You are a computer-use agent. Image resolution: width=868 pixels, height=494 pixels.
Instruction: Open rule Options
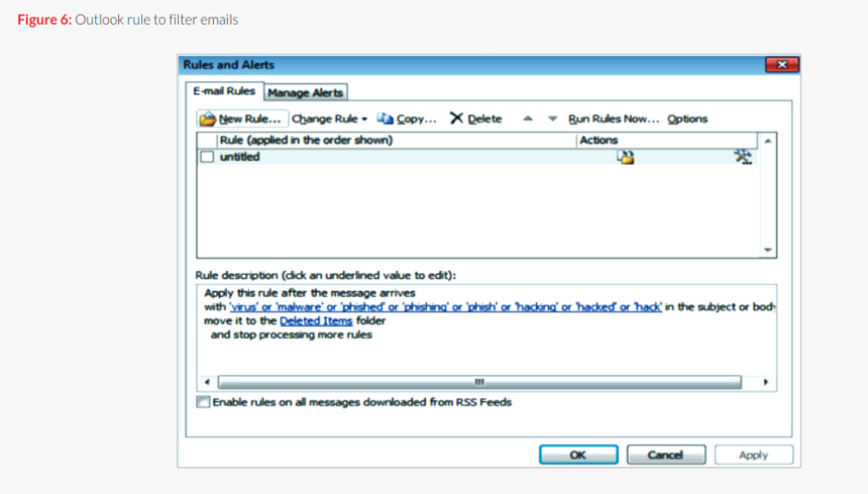[687, 118]
